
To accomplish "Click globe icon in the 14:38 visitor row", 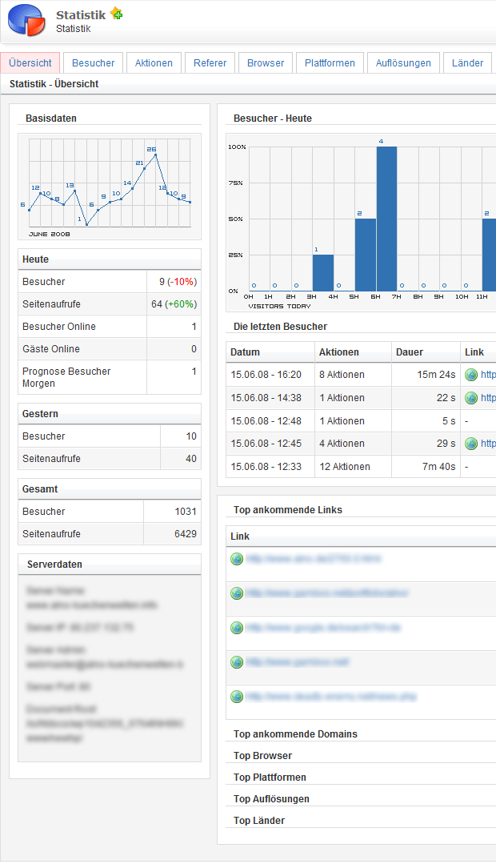I will 471,398.
